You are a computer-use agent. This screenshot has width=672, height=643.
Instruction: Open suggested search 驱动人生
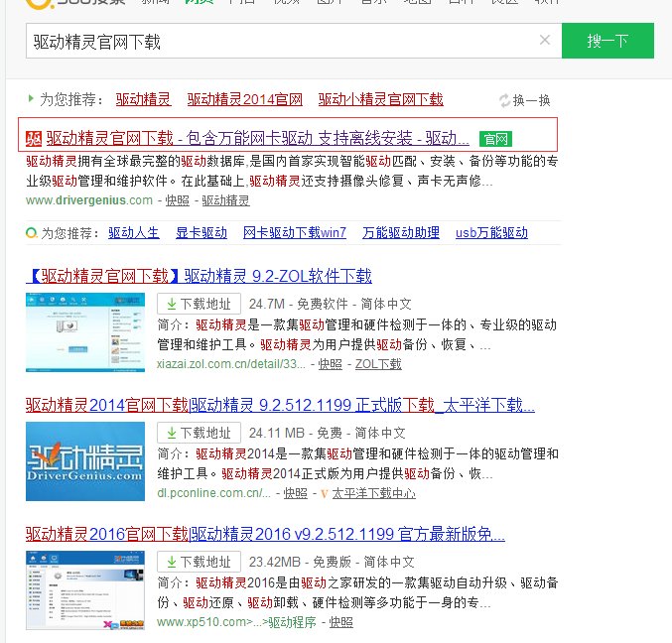[134, 233]
